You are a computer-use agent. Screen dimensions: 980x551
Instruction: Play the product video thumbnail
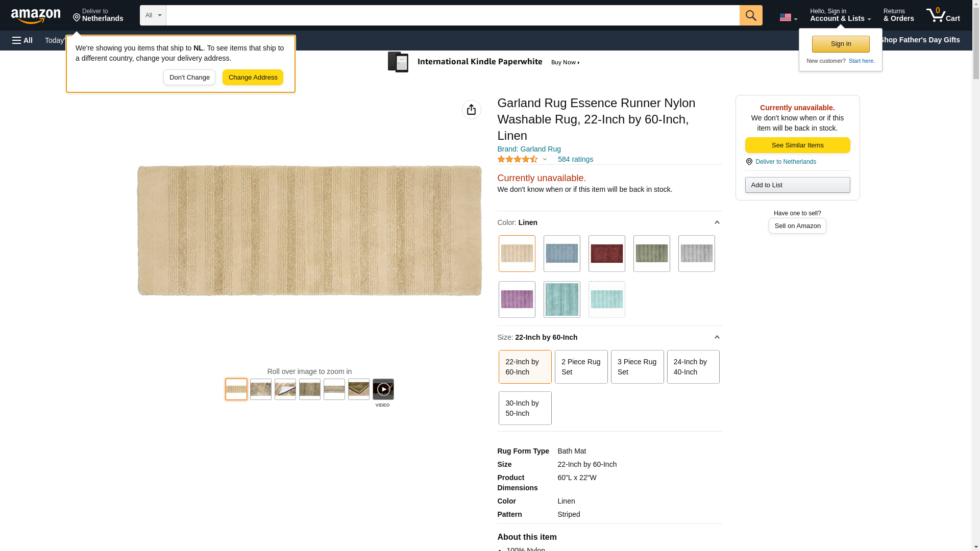coord(383,390)
